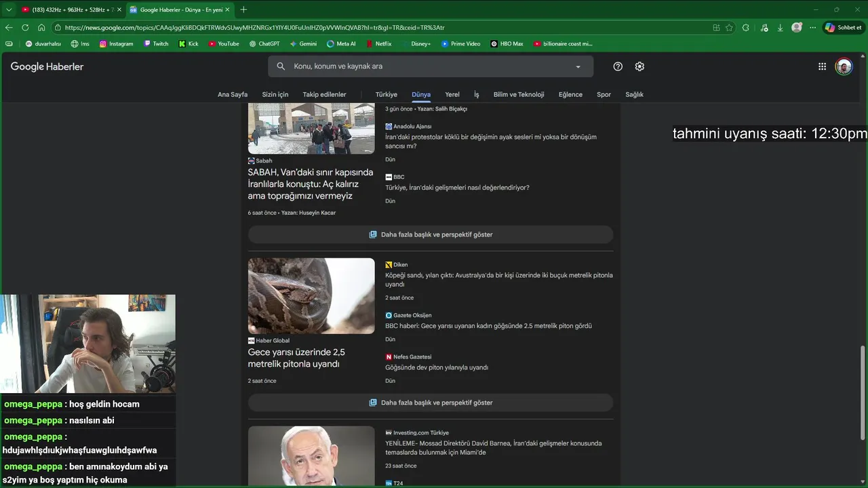Open Copilot Sohbet et button

(x=843, y=28)
